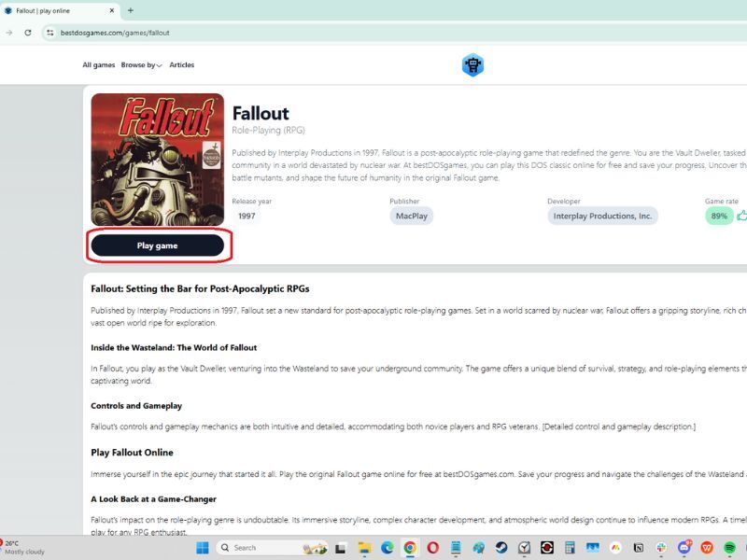Click the bestDOSgames robot logo
The width and height of the screenshot is (747, 560).
point(472,65)
